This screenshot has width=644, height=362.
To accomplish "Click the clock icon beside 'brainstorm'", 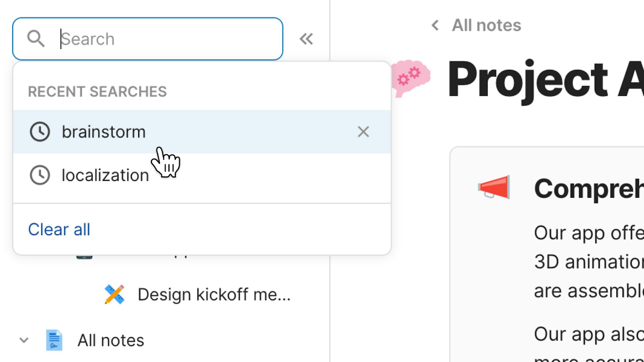I will tap(40, 132).
